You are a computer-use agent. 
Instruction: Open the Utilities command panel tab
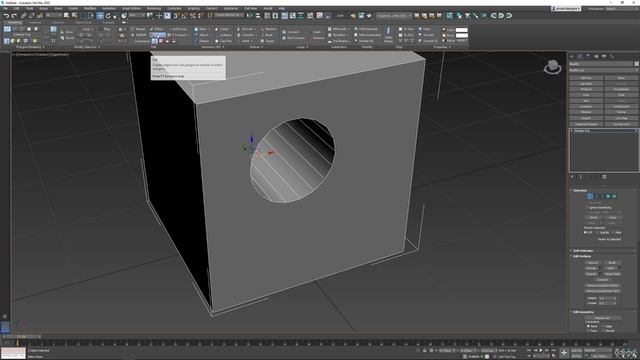pyautogui.click(x=612, y=57)
